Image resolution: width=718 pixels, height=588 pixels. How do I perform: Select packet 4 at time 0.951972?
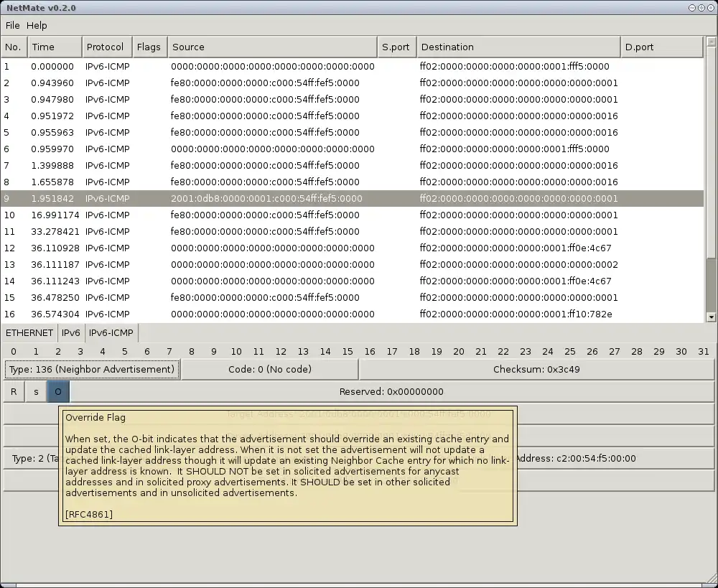[x=352, y=116]
